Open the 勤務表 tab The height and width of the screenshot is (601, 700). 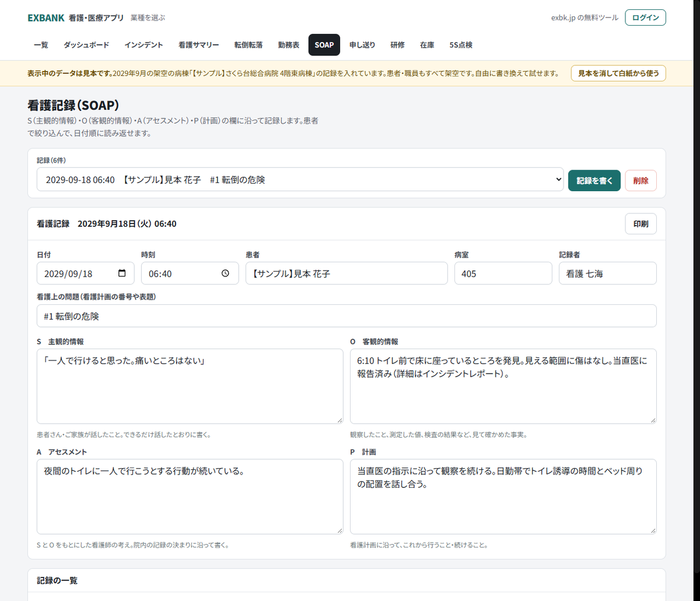point(289,45)
